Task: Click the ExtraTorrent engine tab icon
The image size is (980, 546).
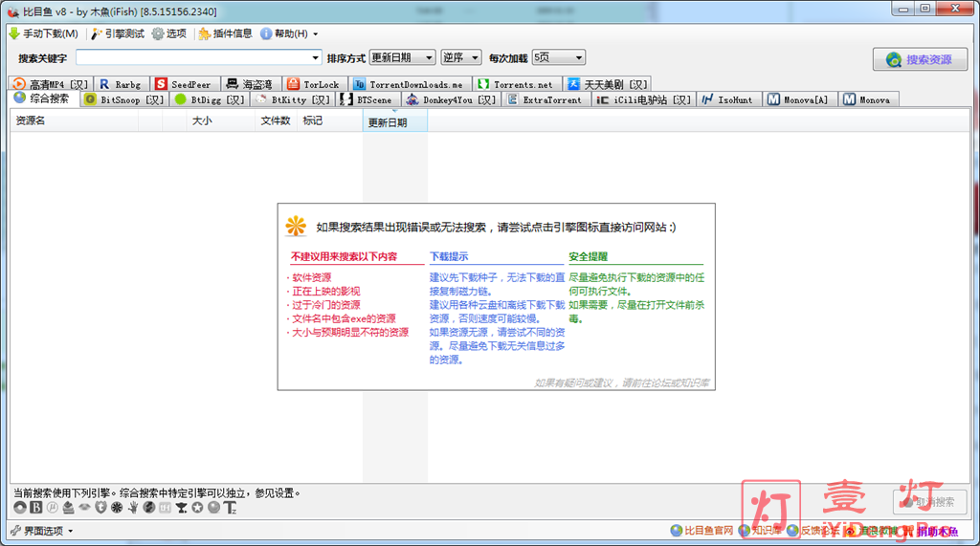Action: pyautogui.click(x=513, y=99)
